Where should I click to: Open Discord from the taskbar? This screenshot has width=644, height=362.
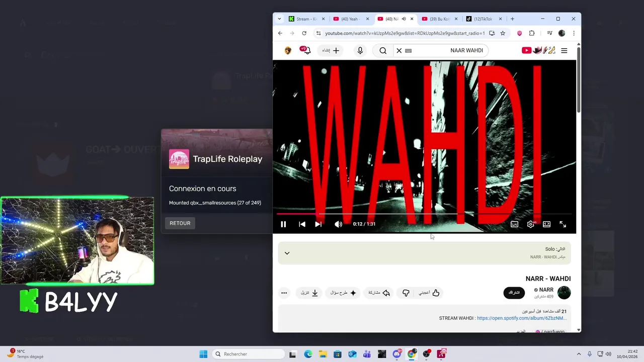click(396, 354)
